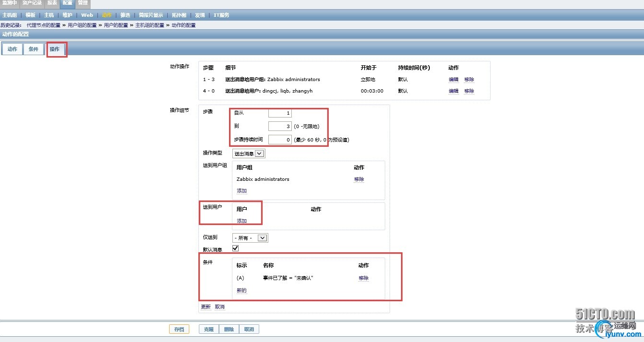Click 添加 under 送到用户
The image size is (644, 342).
coord(241,221)
